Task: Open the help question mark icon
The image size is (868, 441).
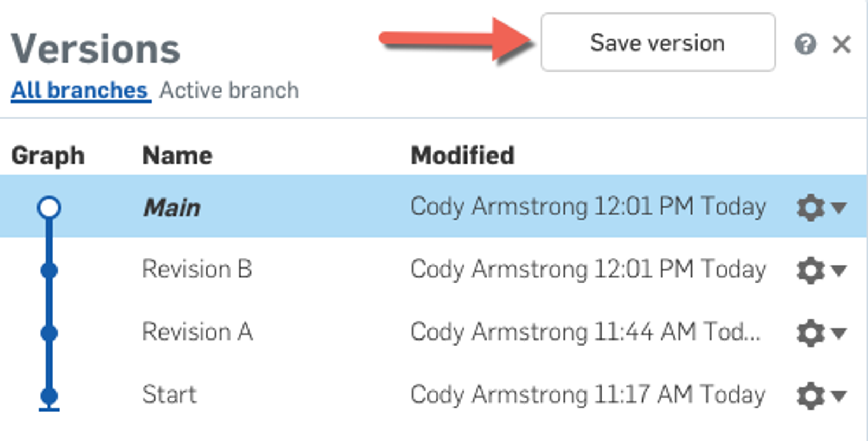Action: [805, 44]
